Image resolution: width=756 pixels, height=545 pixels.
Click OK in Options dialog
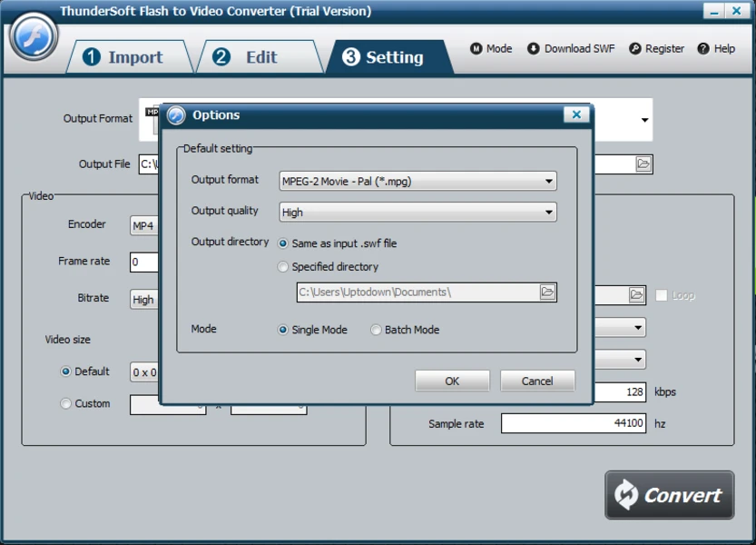click(x=452, y=381)
